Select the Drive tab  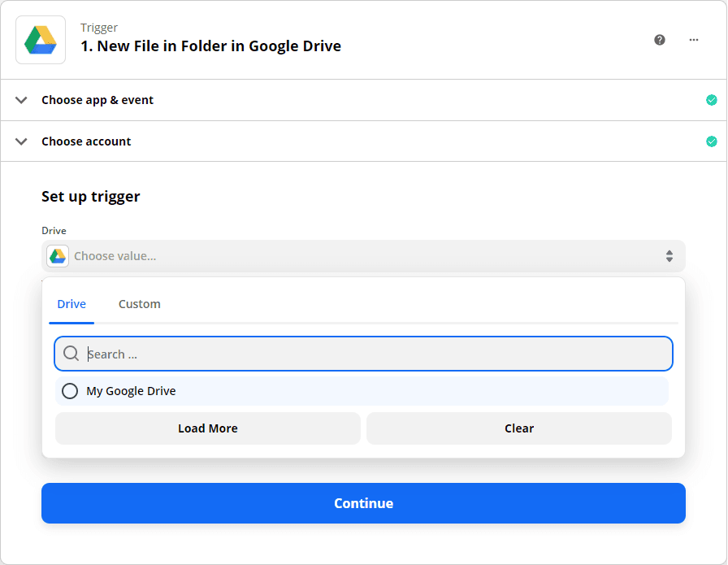[x=71, y=303]
